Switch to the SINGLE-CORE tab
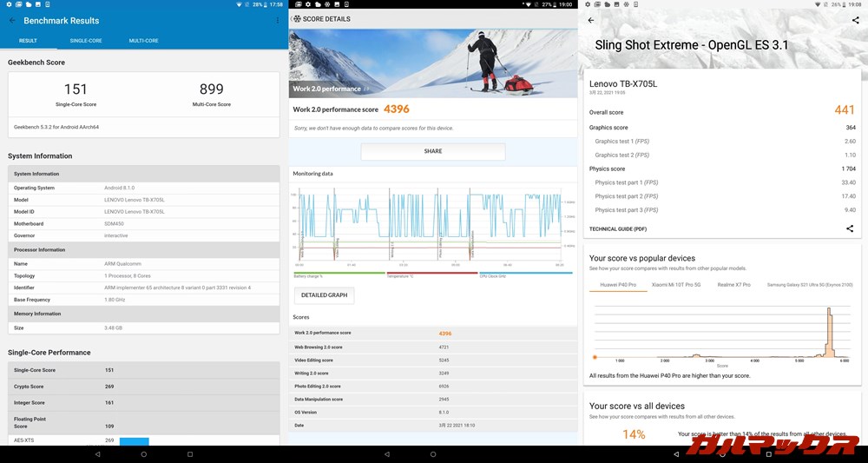The image size is (868, 463). 86,41
